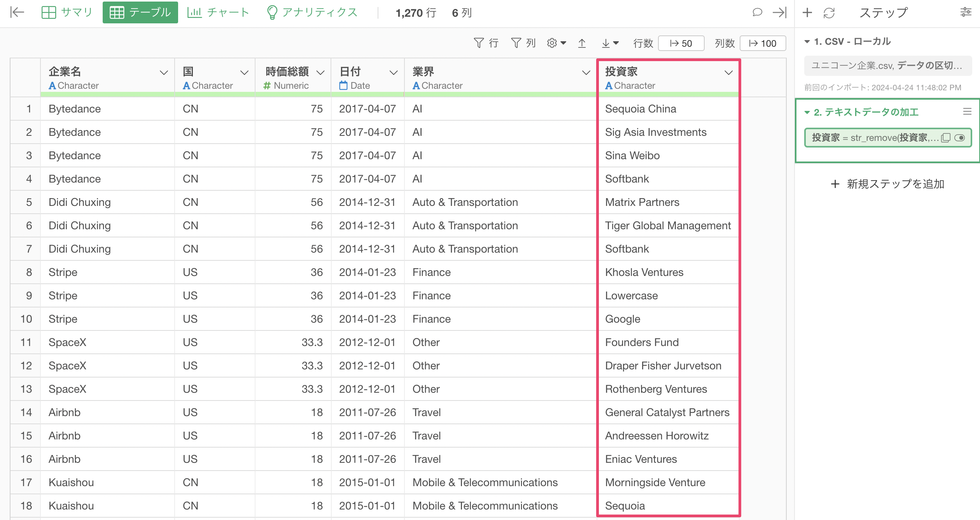
Task: Open the 業界 column menu chevron
Action: 586,72
